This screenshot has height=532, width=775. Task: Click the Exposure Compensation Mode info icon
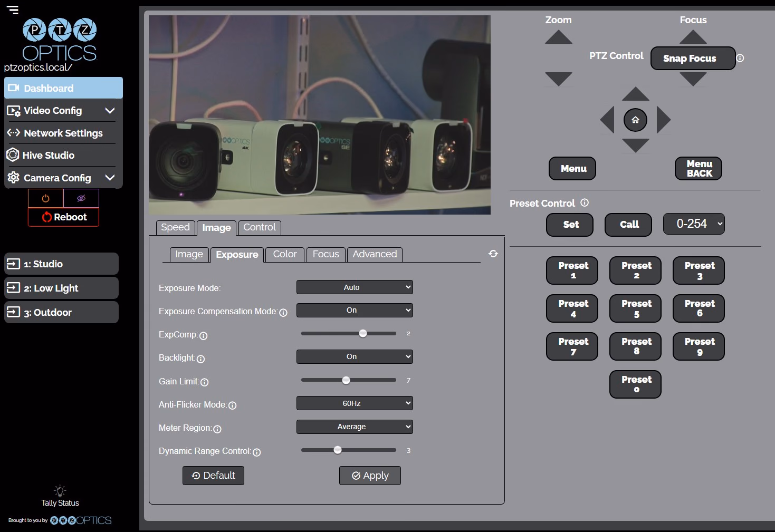coord(283,313)
